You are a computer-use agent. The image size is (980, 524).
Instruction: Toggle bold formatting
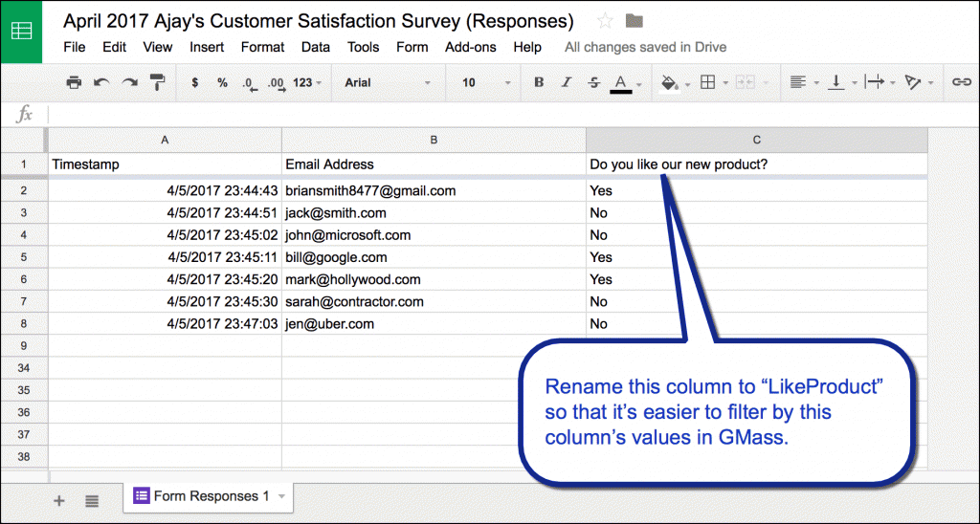pyautogui.click(x=539, y=83)
